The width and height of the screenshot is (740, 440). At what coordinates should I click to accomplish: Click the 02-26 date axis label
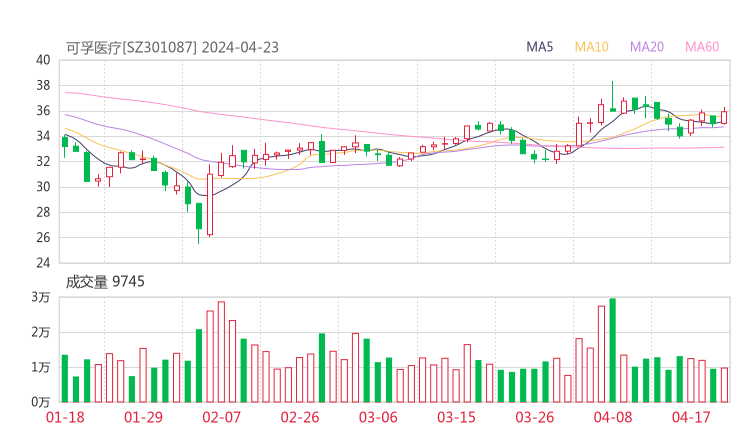(300, 417)
